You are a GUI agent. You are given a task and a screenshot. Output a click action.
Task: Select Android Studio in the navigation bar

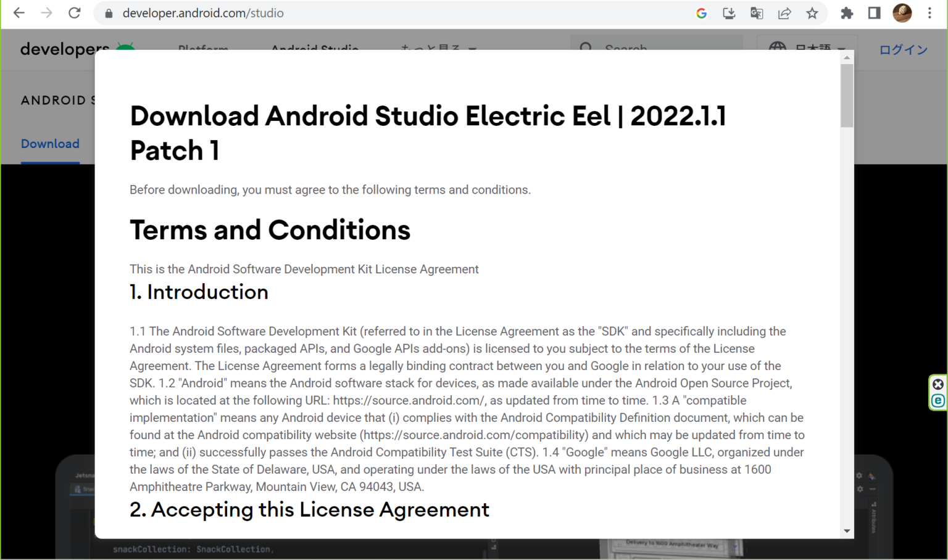tap(314, 50)
